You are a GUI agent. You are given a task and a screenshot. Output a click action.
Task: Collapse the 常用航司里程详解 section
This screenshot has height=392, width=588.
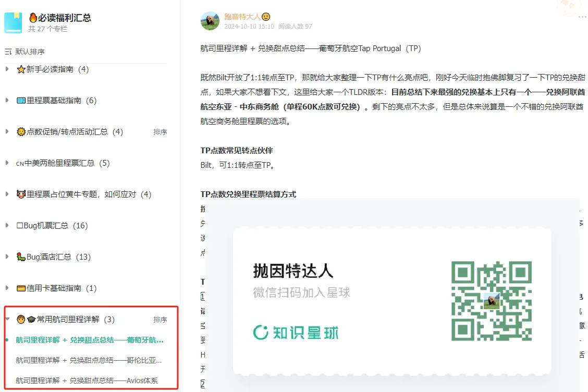(x=7, y=319)
